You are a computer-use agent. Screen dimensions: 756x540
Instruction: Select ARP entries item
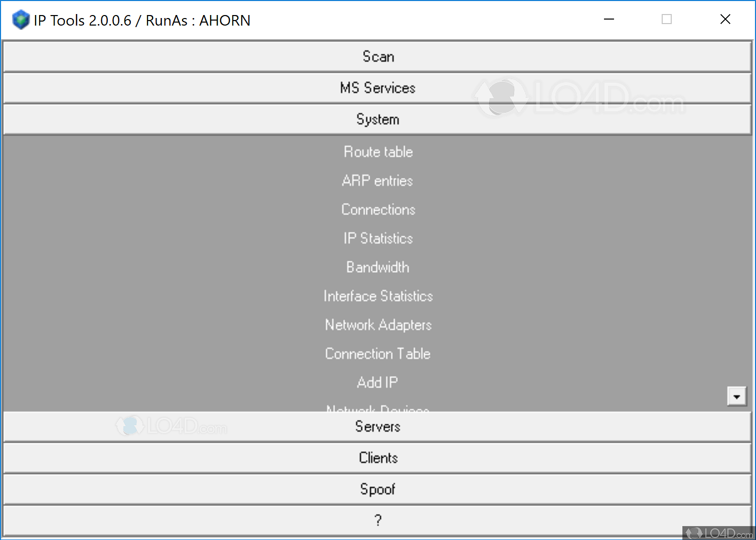click(377, 181)
